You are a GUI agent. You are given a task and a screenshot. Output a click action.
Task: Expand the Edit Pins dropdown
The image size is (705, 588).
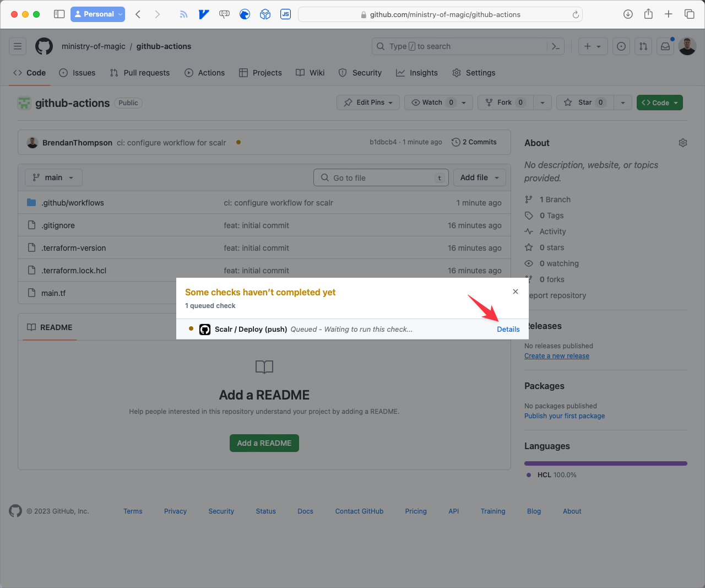tap(368, 103)
